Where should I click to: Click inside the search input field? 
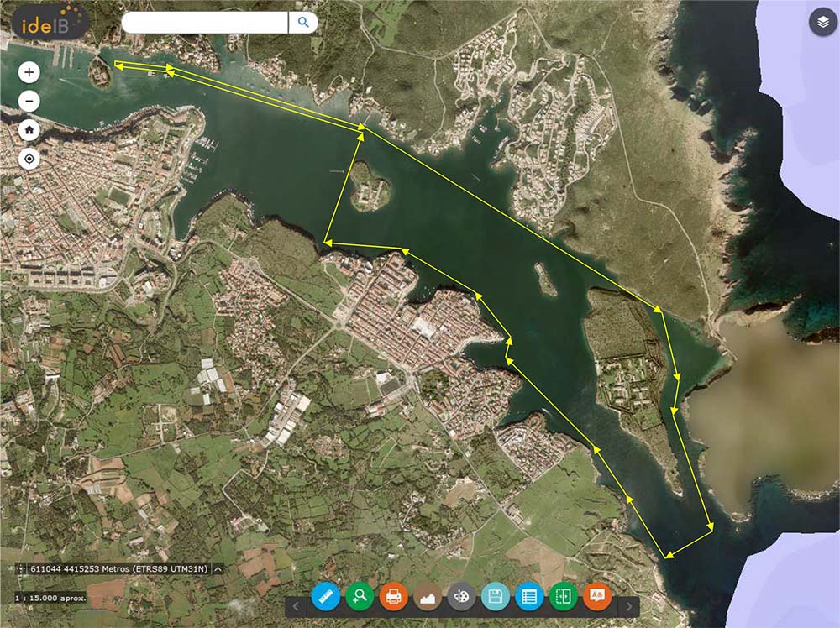point(206,20)
